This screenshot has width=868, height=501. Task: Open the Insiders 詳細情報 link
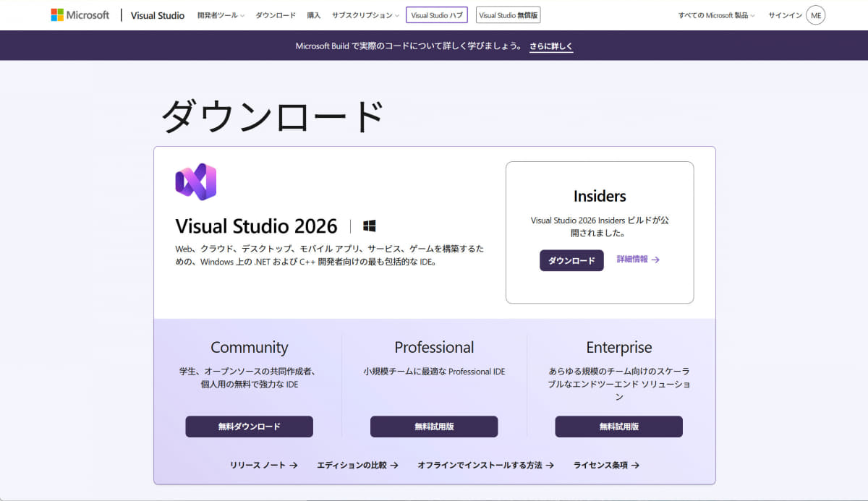point(638,259)
